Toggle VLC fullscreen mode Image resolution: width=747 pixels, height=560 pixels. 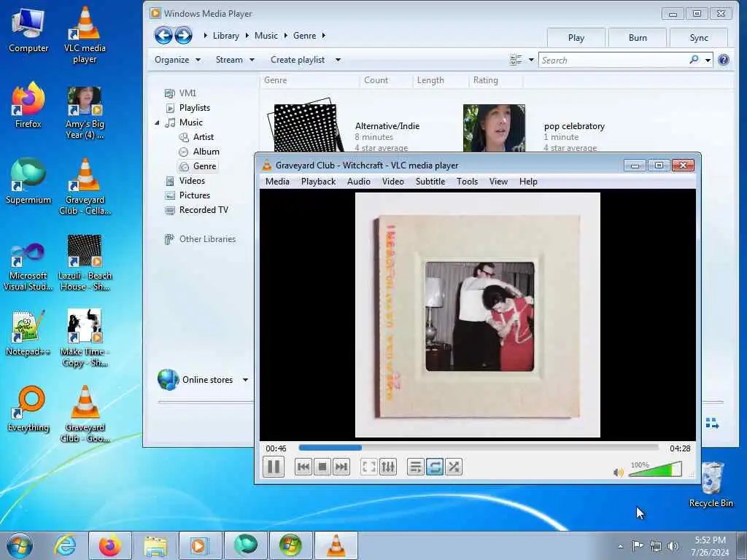pos(369,467)
